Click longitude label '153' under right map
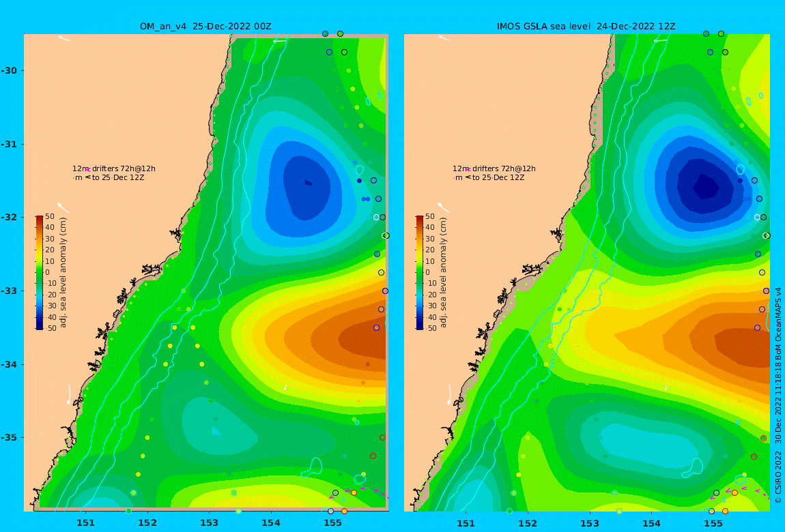Image resolution: width=785 pixels, height=532 pixels. [x=589, y=523]
